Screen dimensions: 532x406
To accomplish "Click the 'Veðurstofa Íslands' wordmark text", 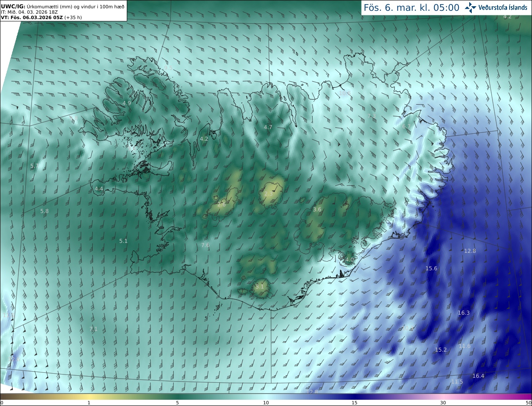I will 503,7.
